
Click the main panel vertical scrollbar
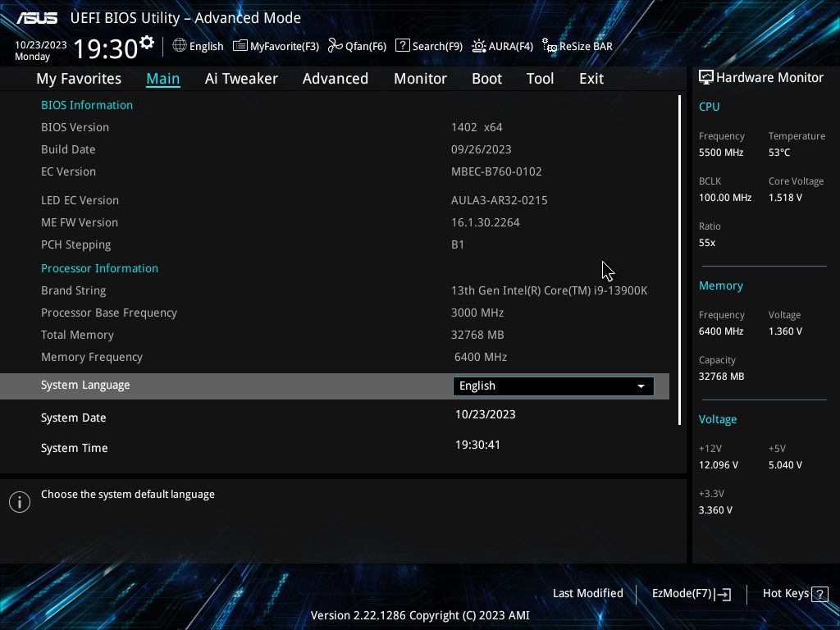coord(679,260)
